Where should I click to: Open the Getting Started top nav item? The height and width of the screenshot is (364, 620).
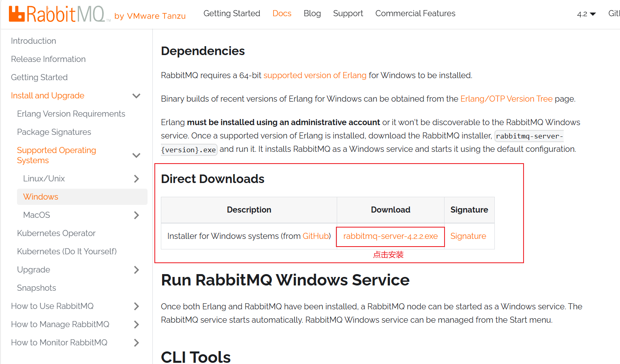click(232, 13)
